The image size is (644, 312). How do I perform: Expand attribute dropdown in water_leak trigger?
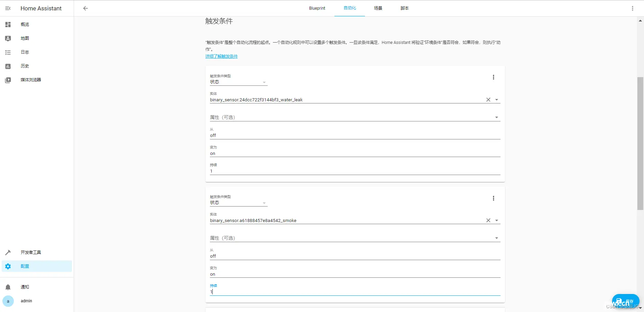coord(497,117)
